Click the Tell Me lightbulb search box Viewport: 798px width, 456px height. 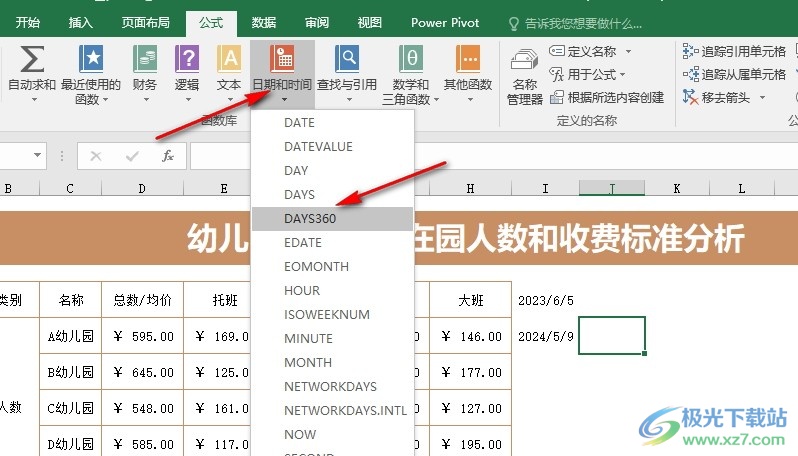pyautogui.click(x=575, y=23)
